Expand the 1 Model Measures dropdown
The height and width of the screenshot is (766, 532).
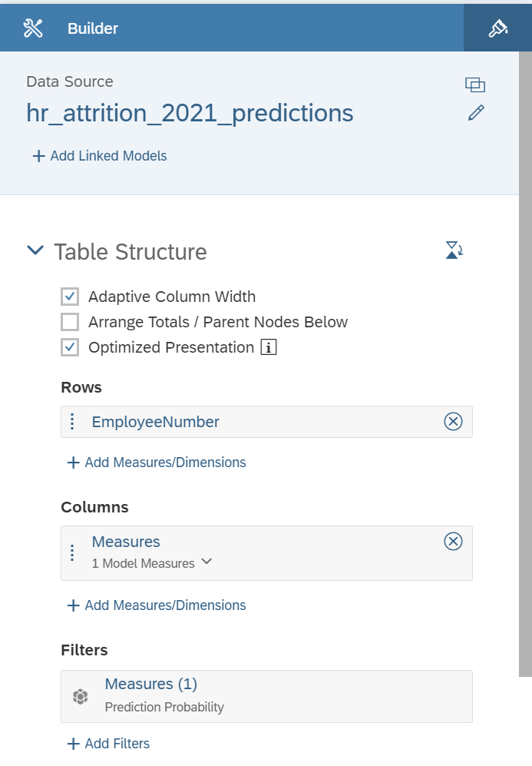[x=207, y=562]
